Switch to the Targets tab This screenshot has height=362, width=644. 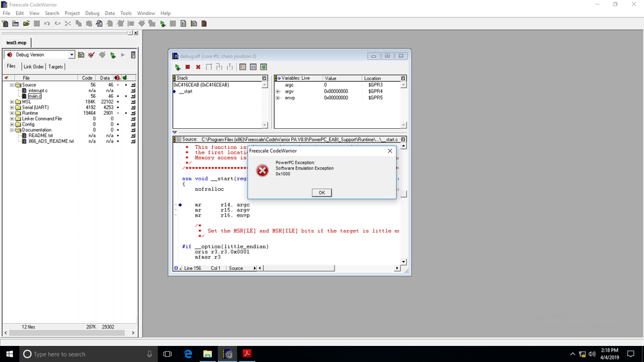click(x=55, y=66)
